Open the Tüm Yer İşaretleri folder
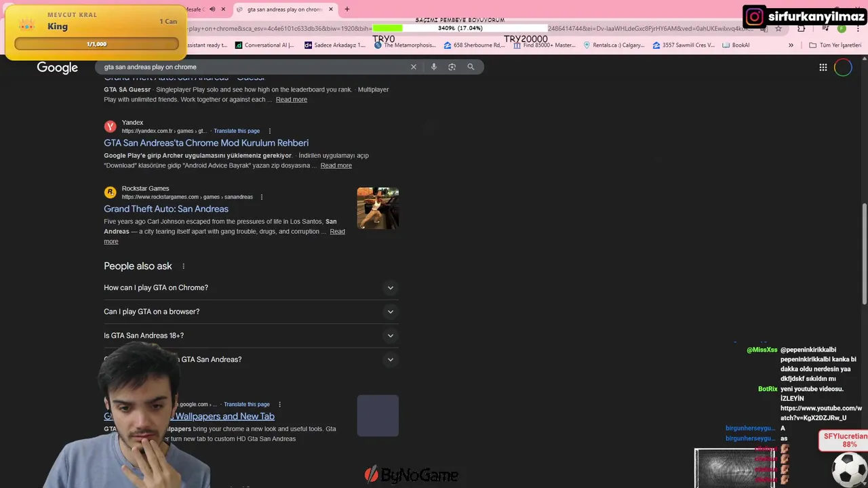 pos(835,45)
